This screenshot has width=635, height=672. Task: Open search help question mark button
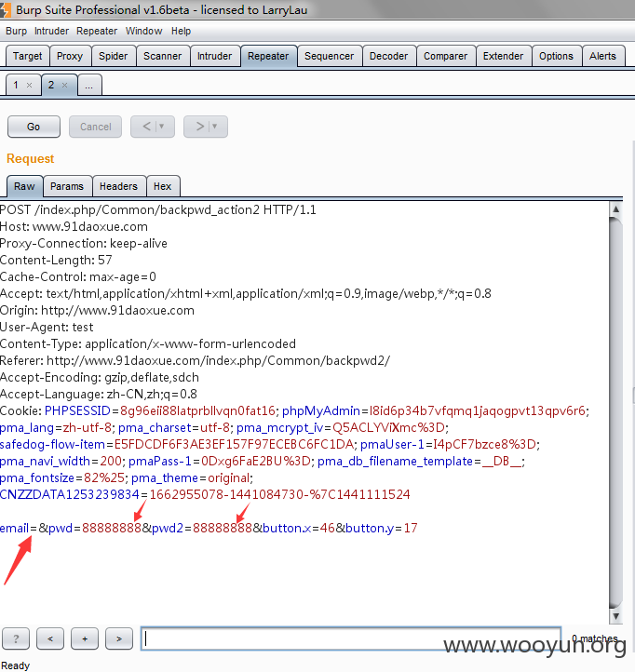click(16, 639)
